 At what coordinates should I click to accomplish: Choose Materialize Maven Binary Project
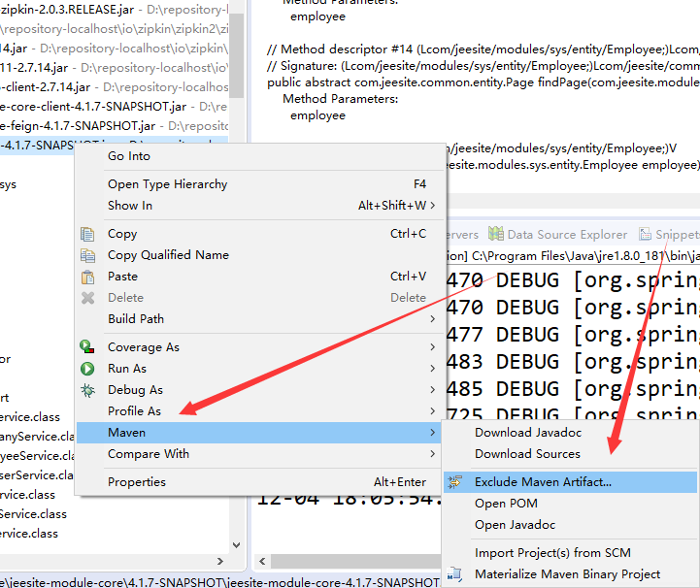(x=570, y=574)
